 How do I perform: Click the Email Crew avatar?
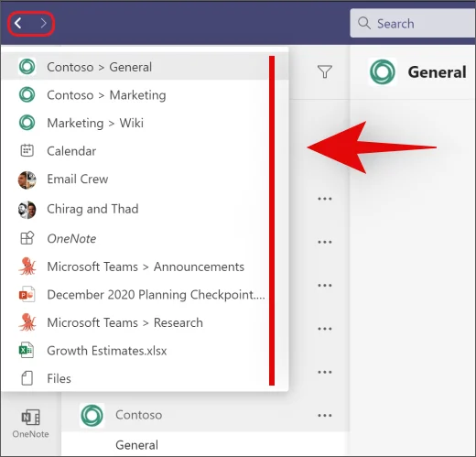[x=27, y=180]
